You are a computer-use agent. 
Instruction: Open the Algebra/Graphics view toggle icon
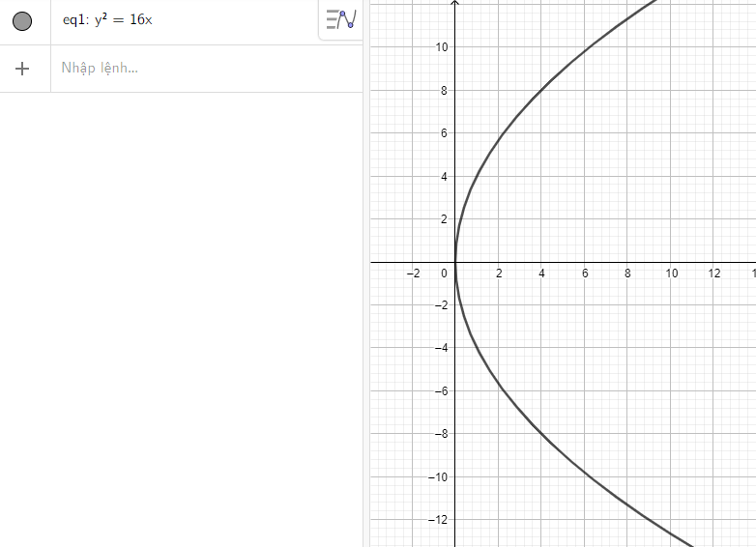pos(341,19)
